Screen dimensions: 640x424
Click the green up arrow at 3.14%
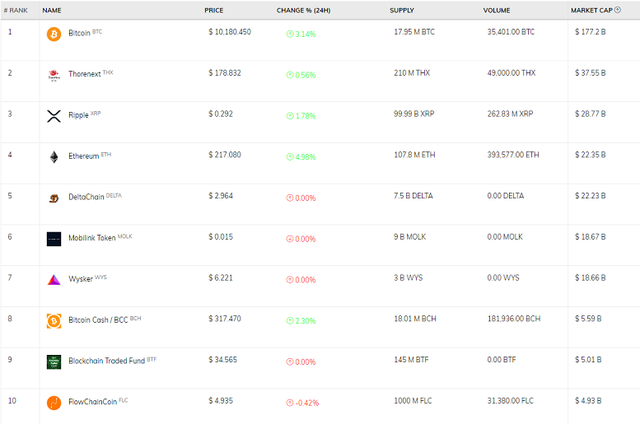[x=290, y=34]
